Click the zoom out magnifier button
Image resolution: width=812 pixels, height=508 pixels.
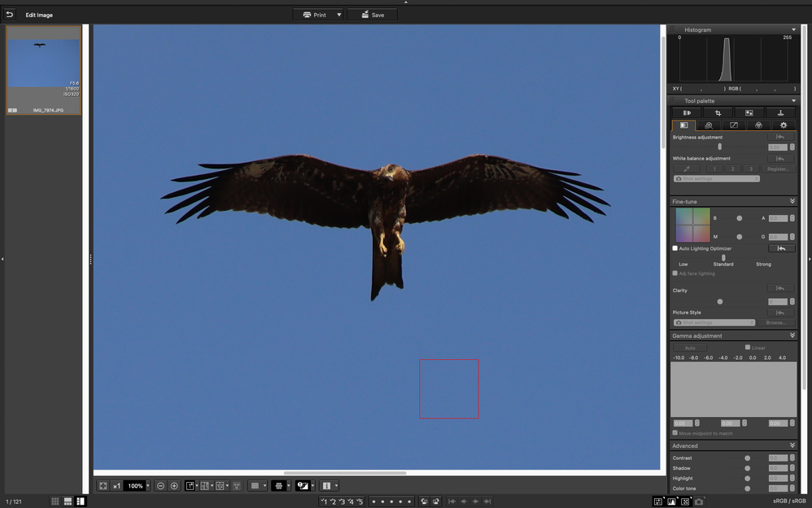point(160,486)
